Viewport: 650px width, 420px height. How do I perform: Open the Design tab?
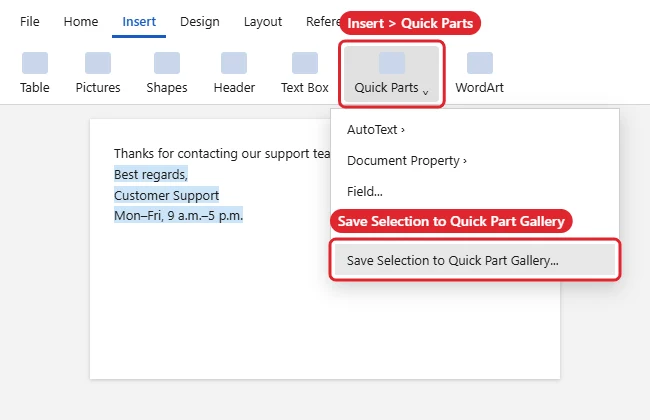pos(199,22)
